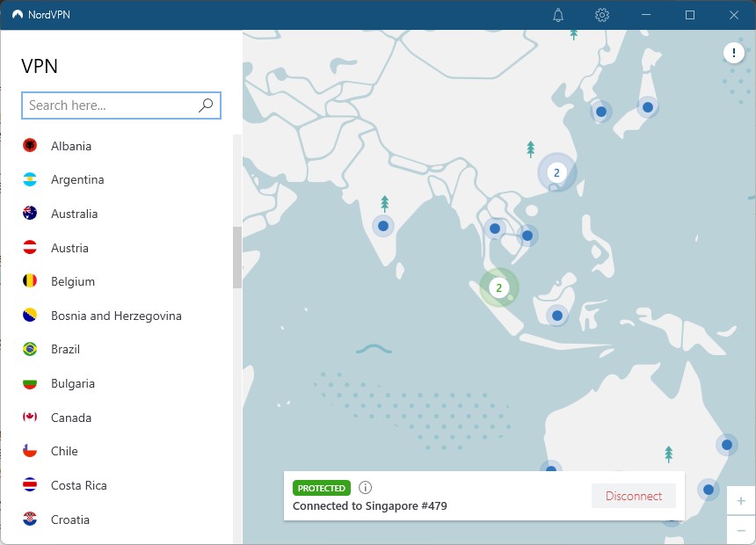
Task: Zoom in the map with plus button
Action: (741, 501)
